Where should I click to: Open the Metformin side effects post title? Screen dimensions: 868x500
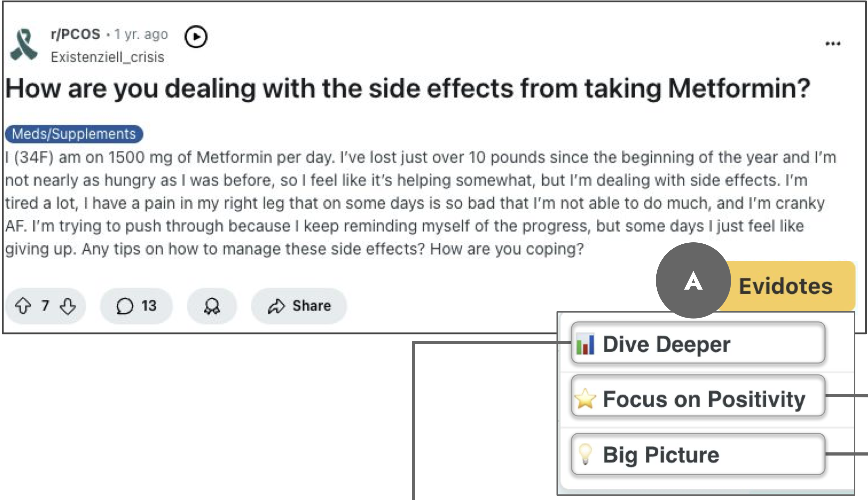[408, 89]
